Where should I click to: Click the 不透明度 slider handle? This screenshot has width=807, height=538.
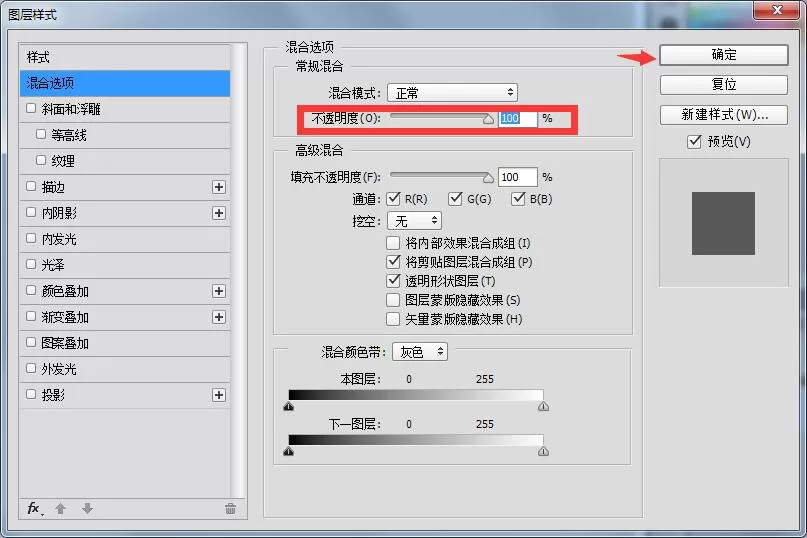(488, 119)
